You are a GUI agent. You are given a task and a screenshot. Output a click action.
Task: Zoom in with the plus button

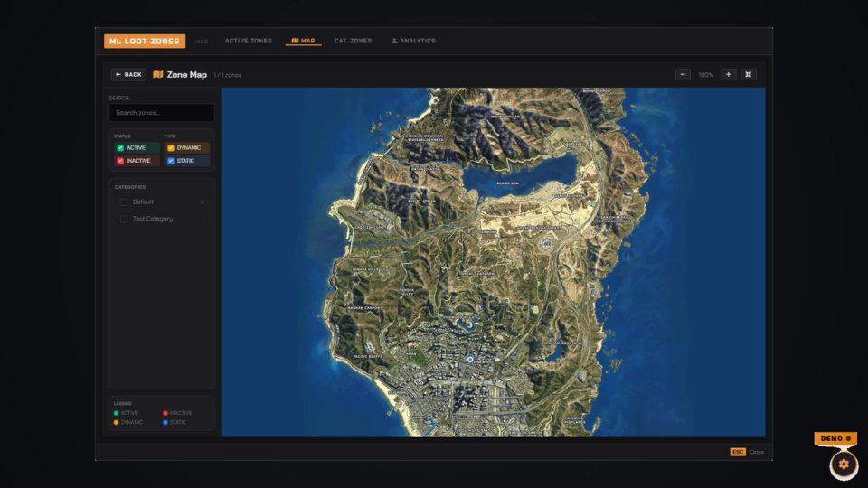729,75
